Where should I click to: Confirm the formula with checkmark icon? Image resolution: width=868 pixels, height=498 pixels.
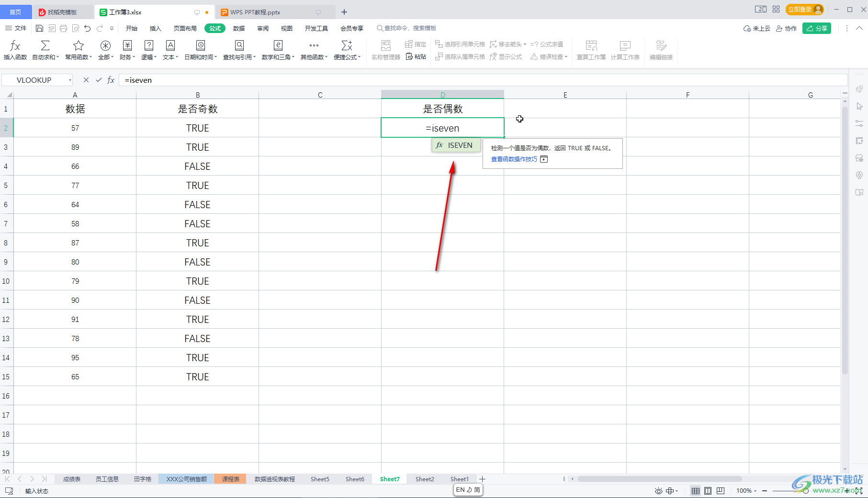tap(99, 80)
